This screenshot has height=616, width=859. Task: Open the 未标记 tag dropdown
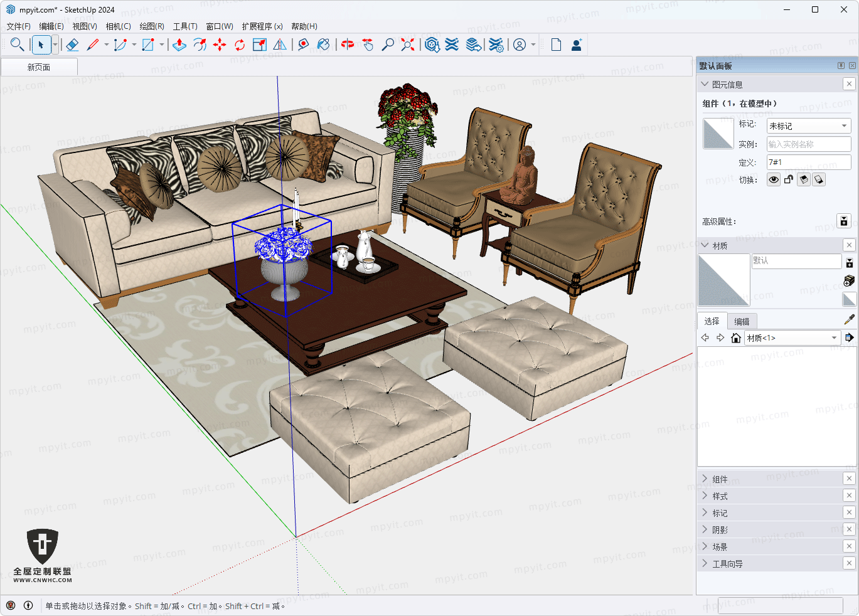coord(809,126)
